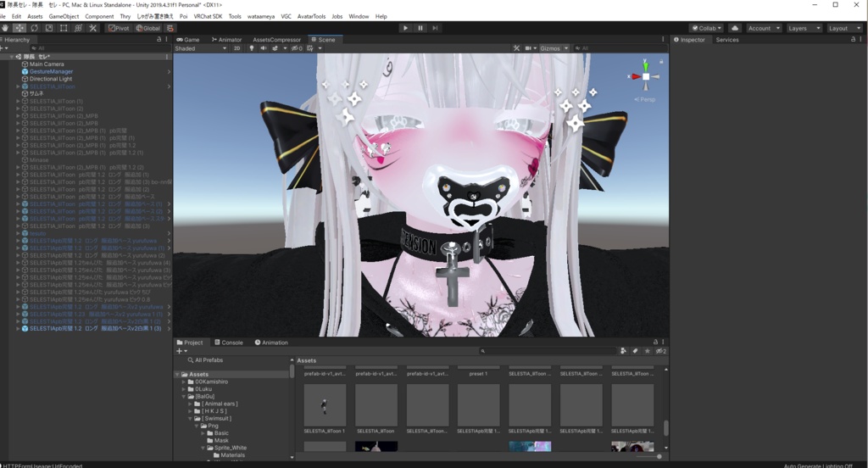Open the Layout dropdown
868x468 pixels.
[844, 28]
